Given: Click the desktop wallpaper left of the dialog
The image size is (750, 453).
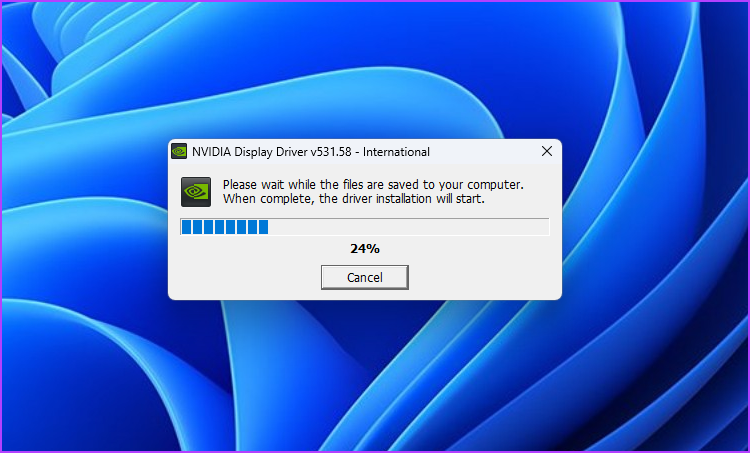Looking at the screenshot, I should coord(84,220).
